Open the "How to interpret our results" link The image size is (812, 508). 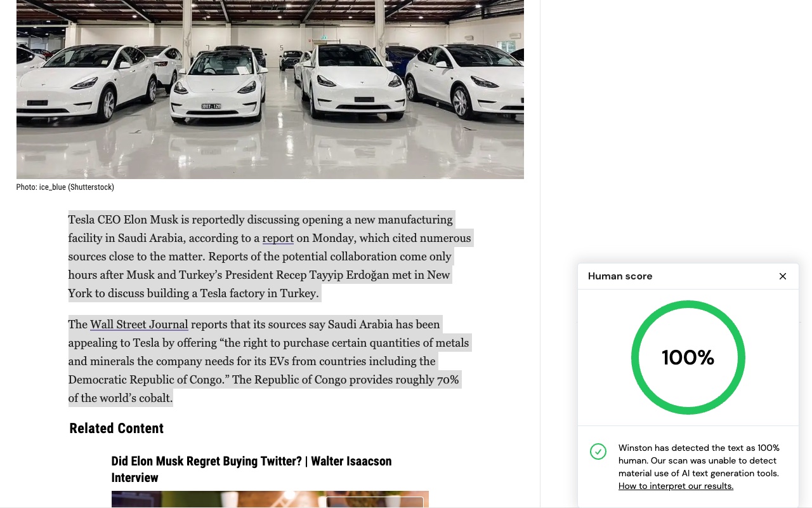tap(675, 486)
